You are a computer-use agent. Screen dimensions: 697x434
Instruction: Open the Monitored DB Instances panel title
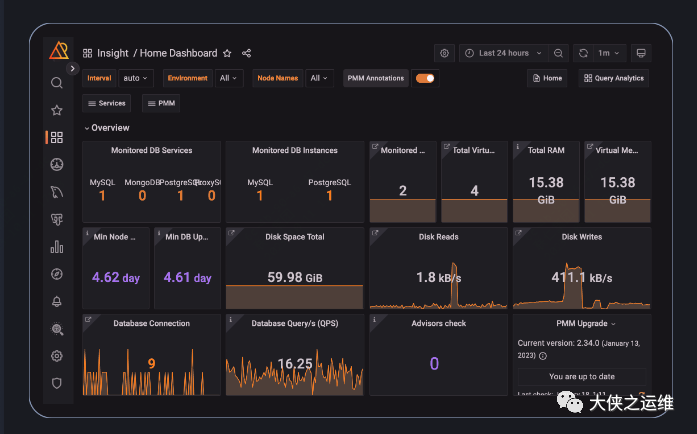[295, 150]
